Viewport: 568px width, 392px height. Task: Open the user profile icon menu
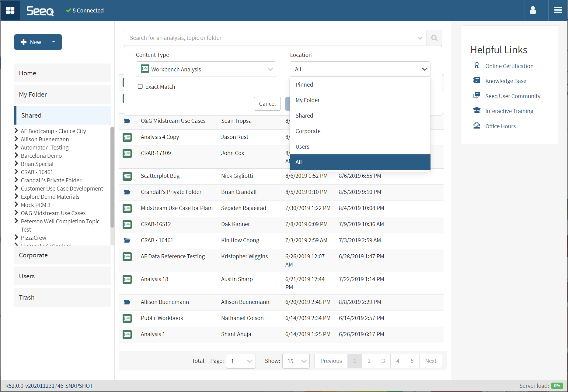[533, 10]
